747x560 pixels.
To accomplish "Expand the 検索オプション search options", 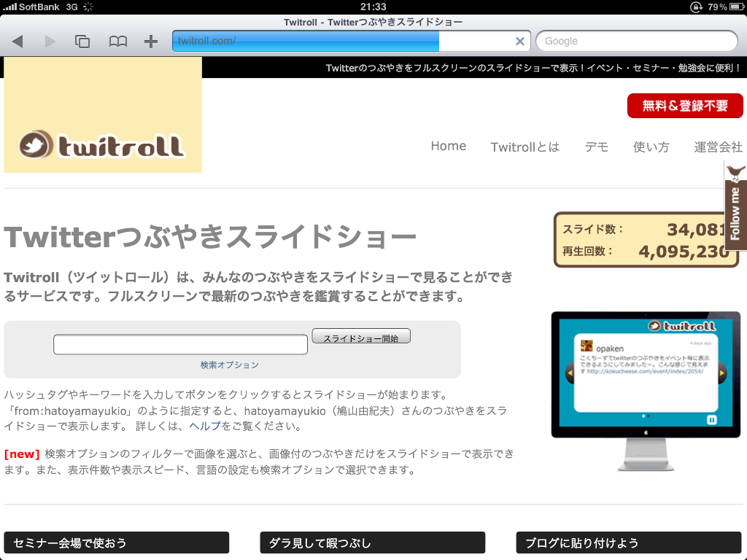I will tap(230, 365).
